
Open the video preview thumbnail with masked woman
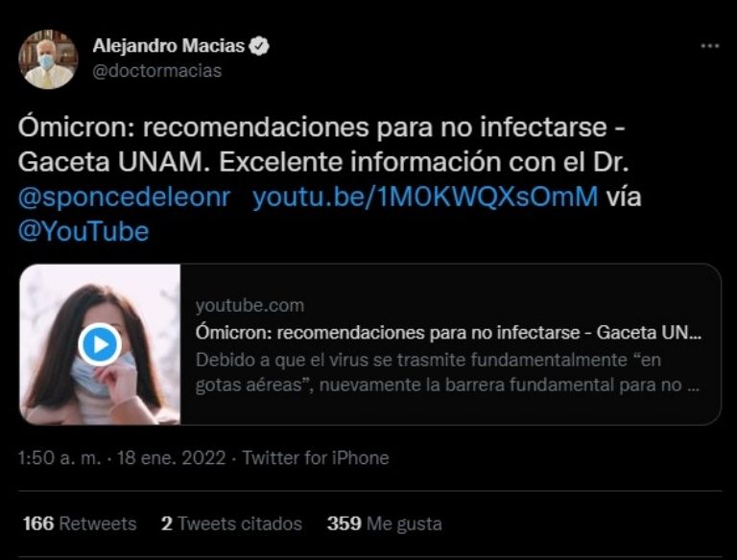100,344
